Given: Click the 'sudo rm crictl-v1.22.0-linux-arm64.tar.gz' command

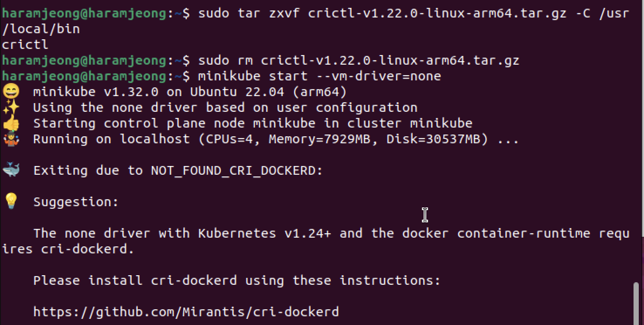Looking at the screenshot, I should (x=359, y=60).
